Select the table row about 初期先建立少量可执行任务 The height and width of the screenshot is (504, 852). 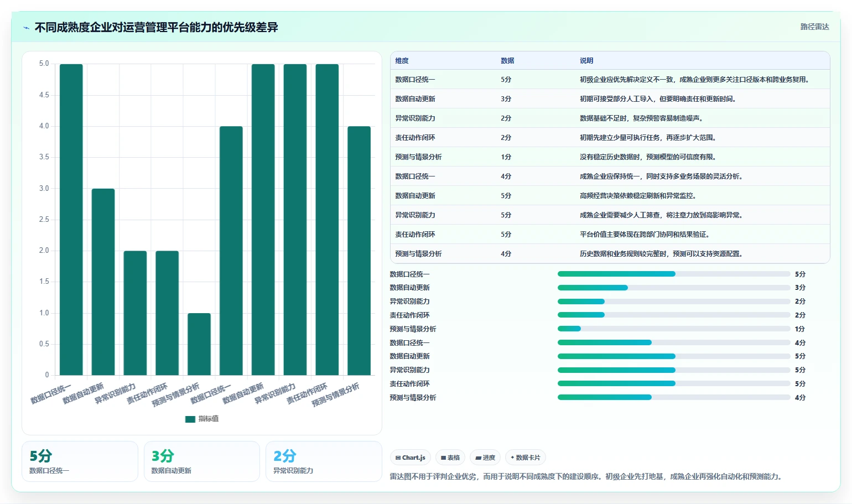click(x=610, y=138)
